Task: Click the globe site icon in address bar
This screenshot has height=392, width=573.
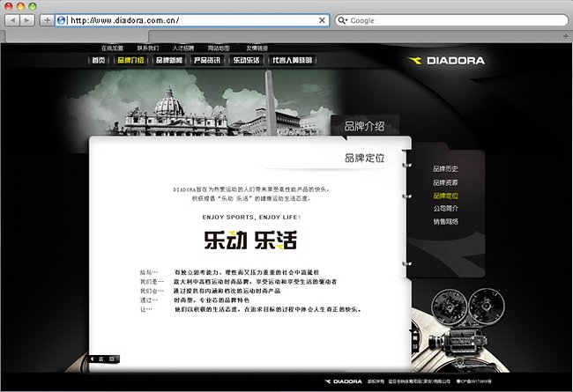Action: (x=62, y=20)
